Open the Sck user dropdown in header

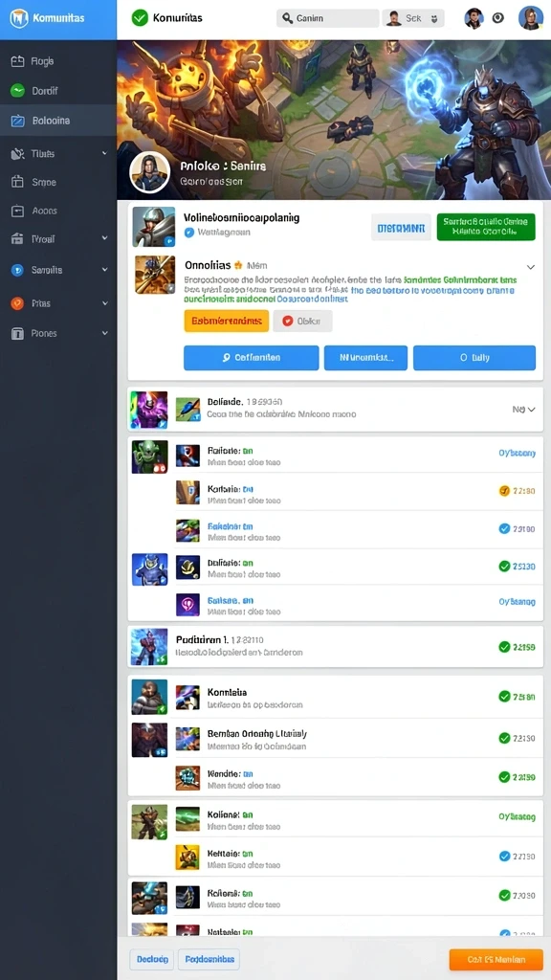413,18
